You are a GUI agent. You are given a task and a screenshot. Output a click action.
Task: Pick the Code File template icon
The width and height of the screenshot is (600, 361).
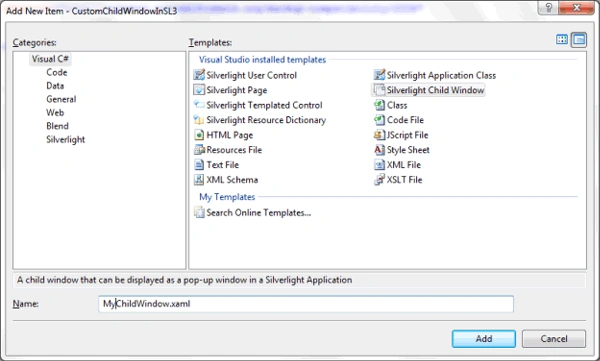pyautogui.click(x=379, y=120)
